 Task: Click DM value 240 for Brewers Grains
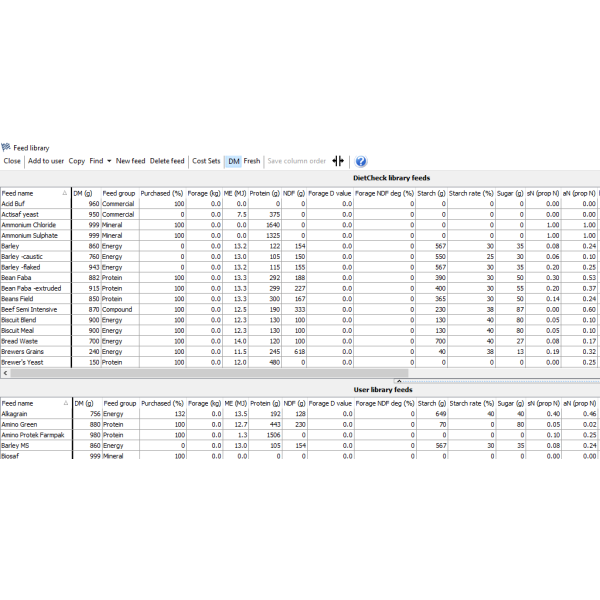click(x=94, y=352)
